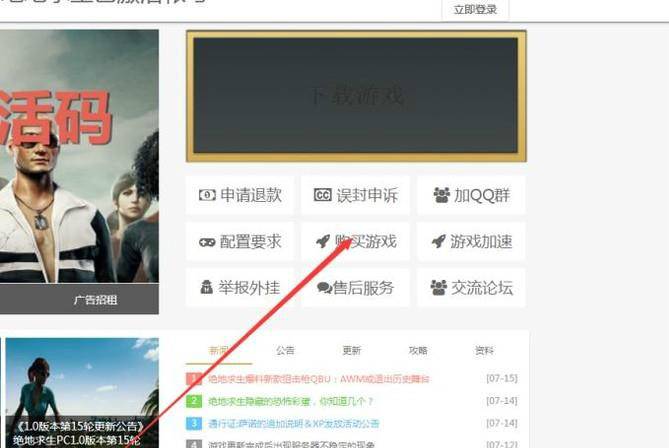Click the large 下载游戏 download button
This screenshot has width=669, height=448.
pos(356,96)
